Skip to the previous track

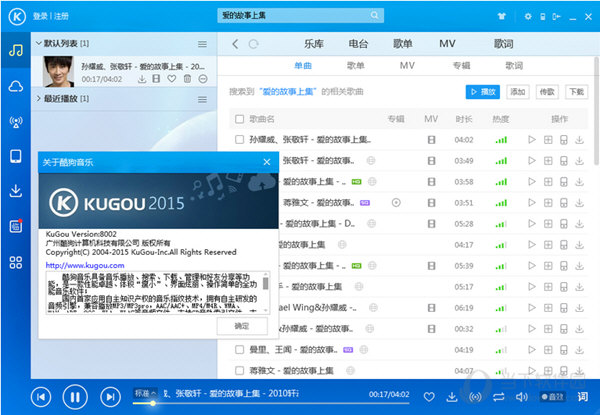(x=41, y=397)
